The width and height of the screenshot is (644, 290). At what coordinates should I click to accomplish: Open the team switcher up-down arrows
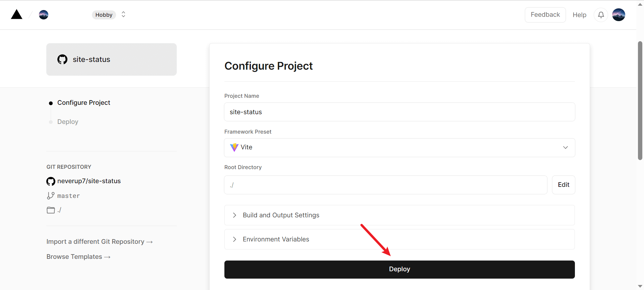tap(123, 14)
